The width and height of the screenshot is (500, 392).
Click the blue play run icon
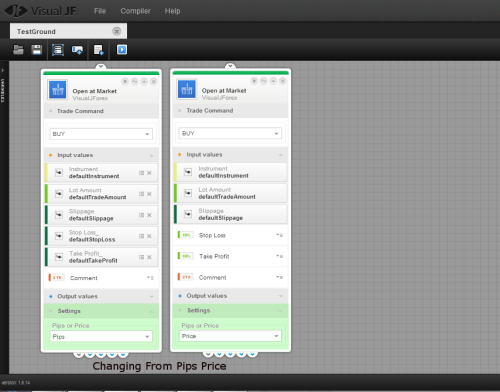[x=122, y=50]
